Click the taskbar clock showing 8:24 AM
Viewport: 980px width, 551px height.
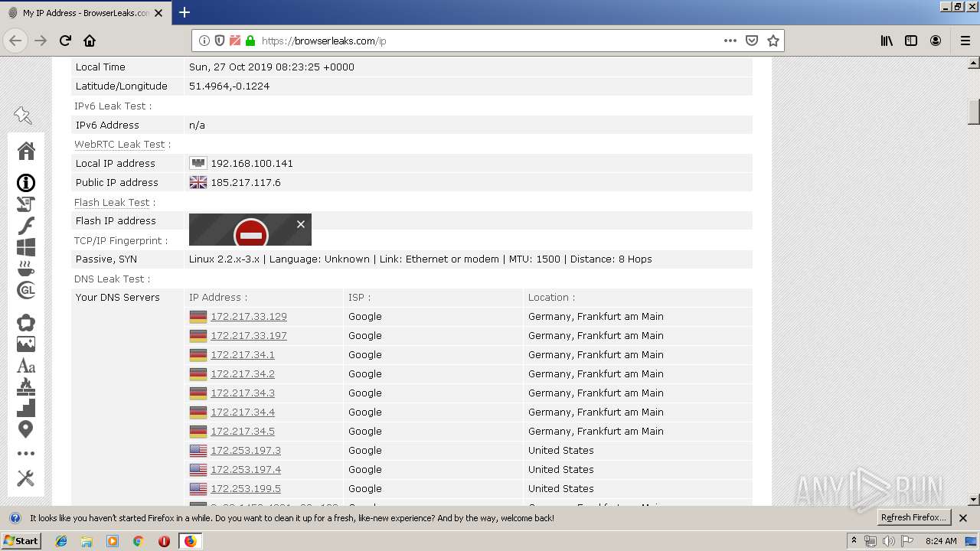[941, 541]
